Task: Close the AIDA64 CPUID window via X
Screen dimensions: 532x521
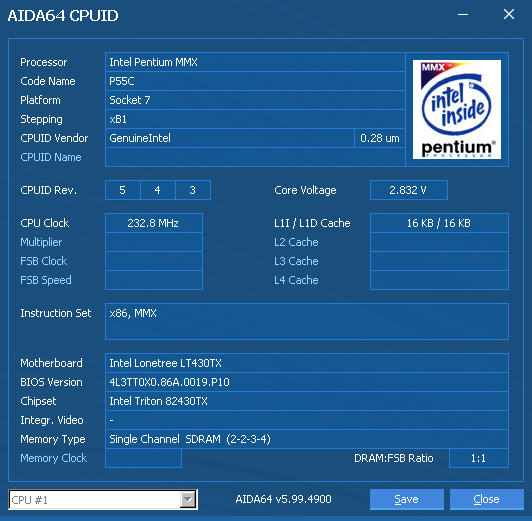Action: (509, 14)
